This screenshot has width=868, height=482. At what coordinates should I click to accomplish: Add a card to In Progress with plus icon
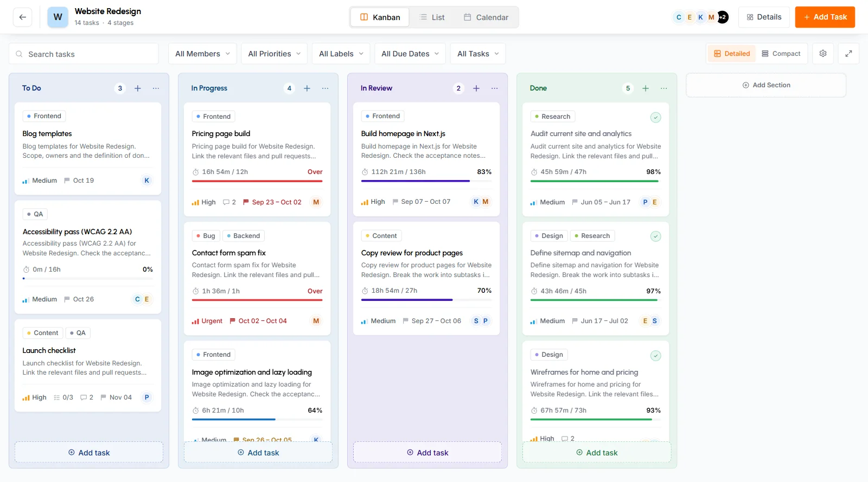pos(307,88)
